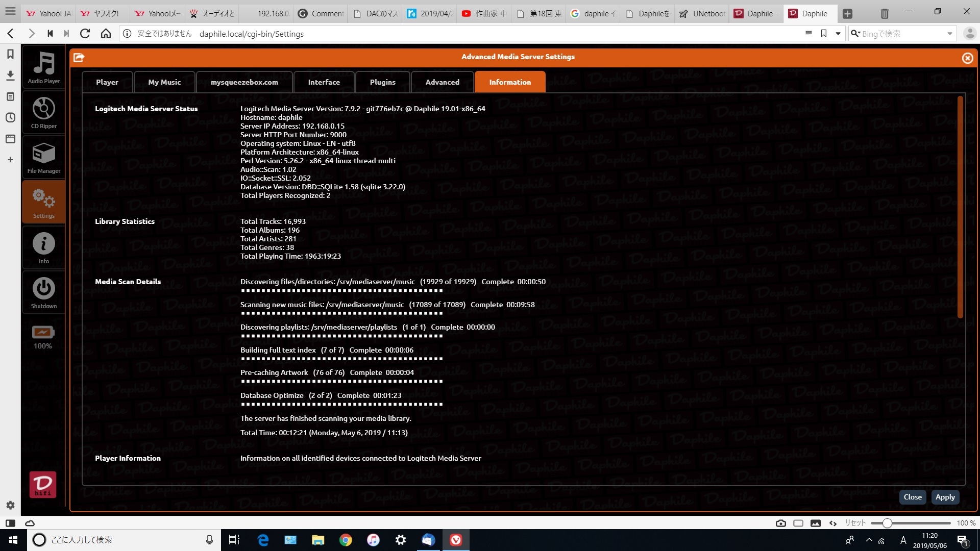Expand the Bing search engine dropdown
This screenshot has height=551, width=980.
[x=949, y=34]
